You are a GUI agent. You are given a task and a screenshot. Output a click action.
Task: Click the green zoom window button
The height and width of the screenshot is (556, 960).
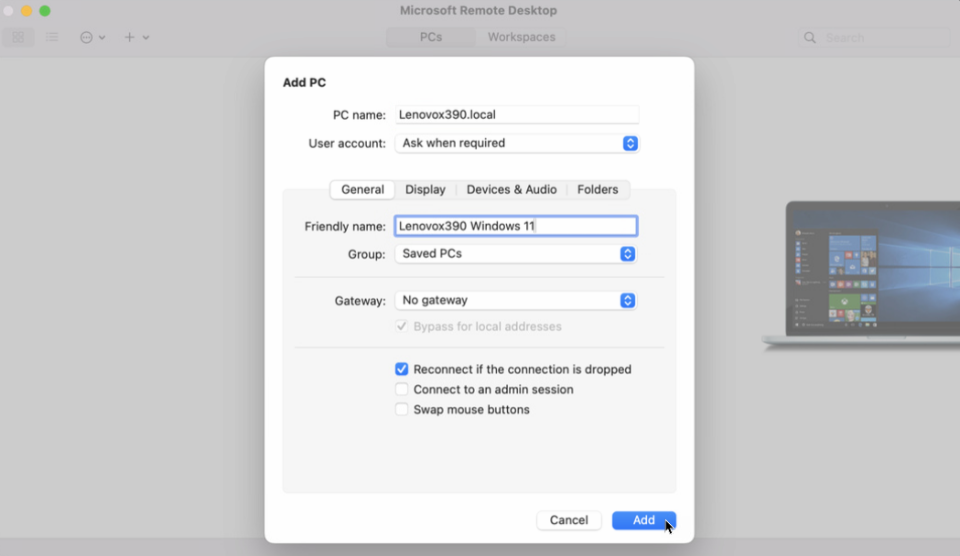pos(45,11)
